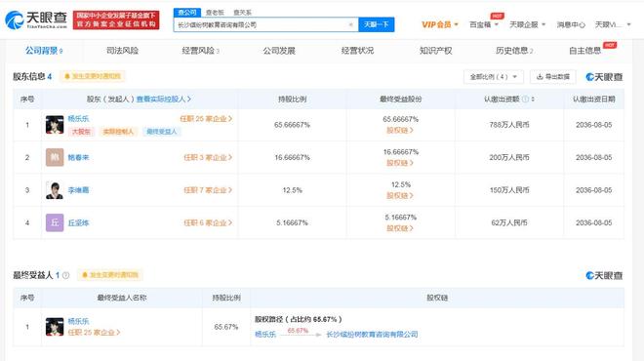Screen dimensions: 644x361
Task: Open 杨乐乐's avatar in the 最终受益人 table
Action: coord(55,327)
